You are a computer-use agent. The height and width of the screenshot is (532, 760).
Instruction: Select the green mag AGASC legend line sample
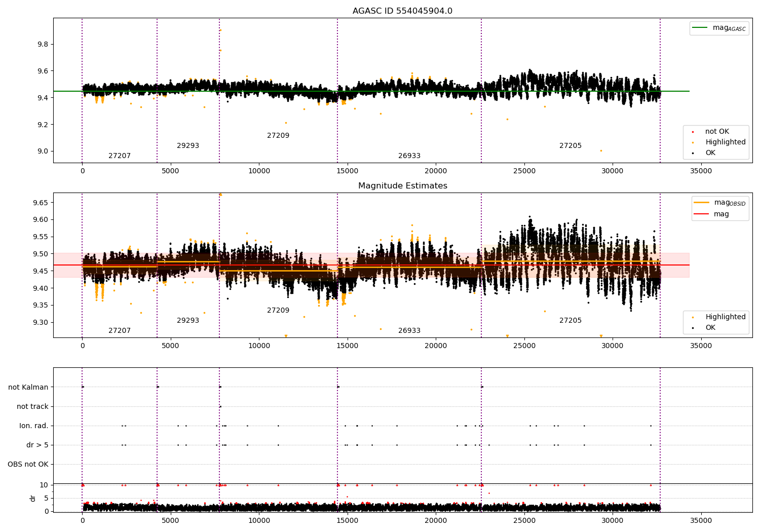point(700,28)
